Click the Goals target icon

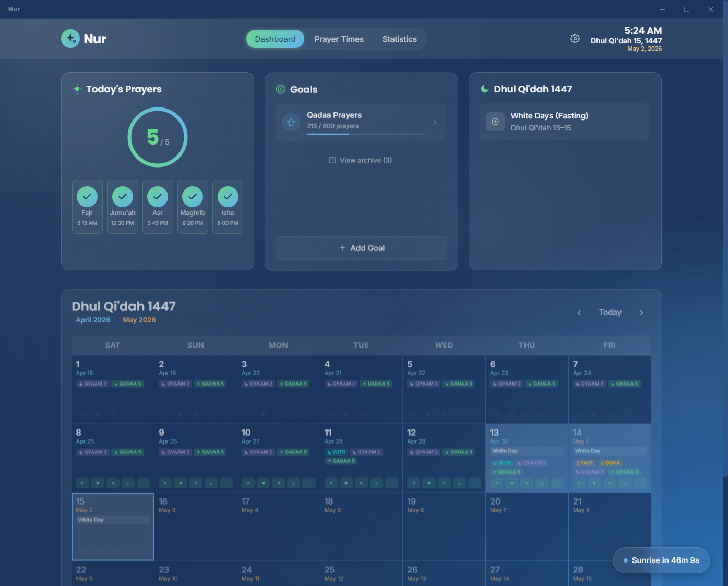click(281, 89)
